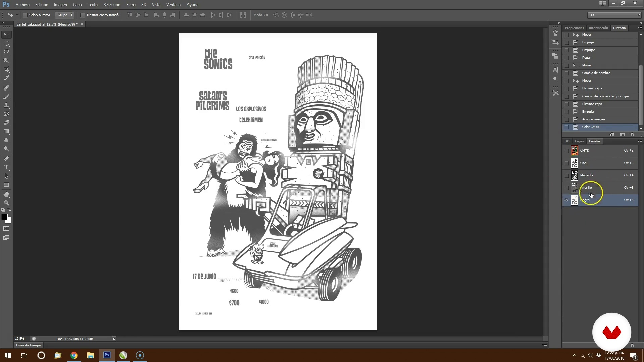644x362 pixels.
Task: Open Línea de tiempo panel menu
Action: coord(544,345)
